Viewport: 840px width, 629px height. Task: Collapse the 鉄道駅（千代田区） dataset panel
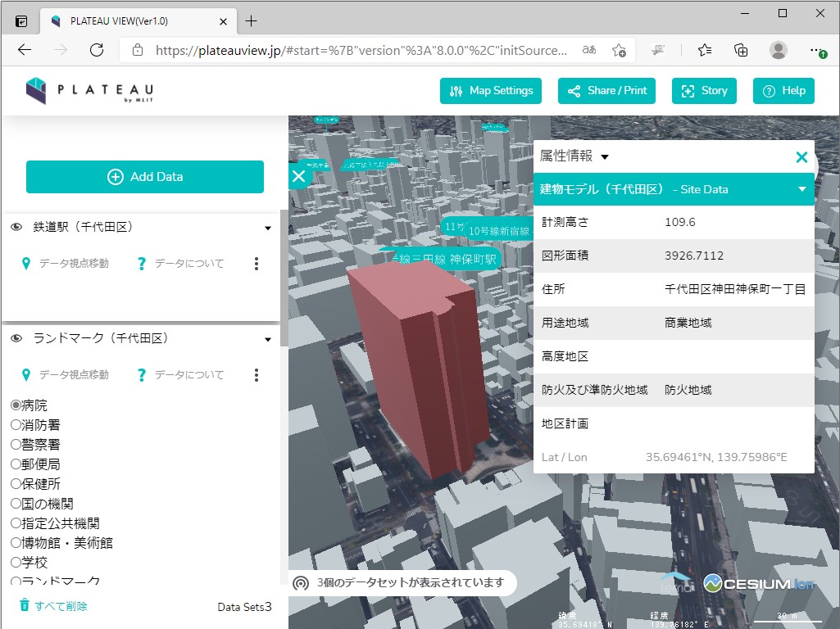pyautogui.click(x=267, y=229)
